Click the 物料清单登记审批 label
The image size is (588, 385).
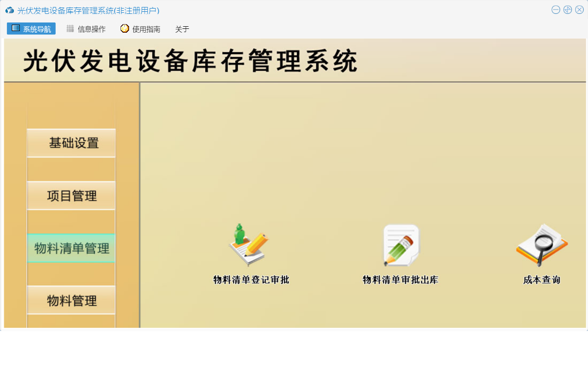coord(251,280)
